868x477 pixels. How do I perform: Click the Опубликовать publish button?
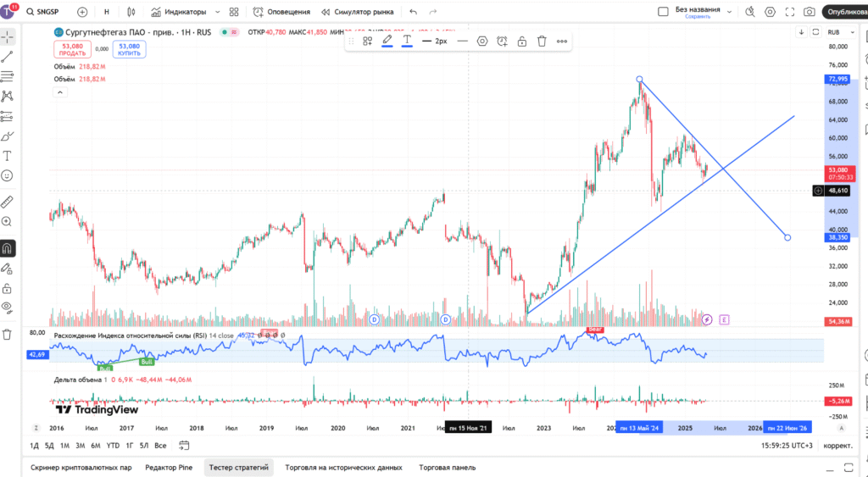pyautogui.click(x=845, y=12)
